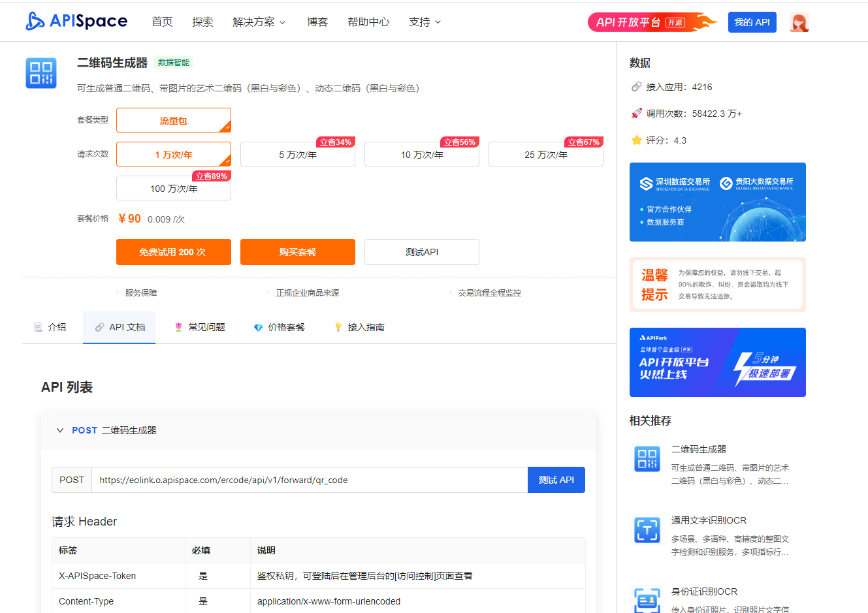Click the white 测试API button
This screenshot has height=613, width=868.
click(x=422, y=252)
